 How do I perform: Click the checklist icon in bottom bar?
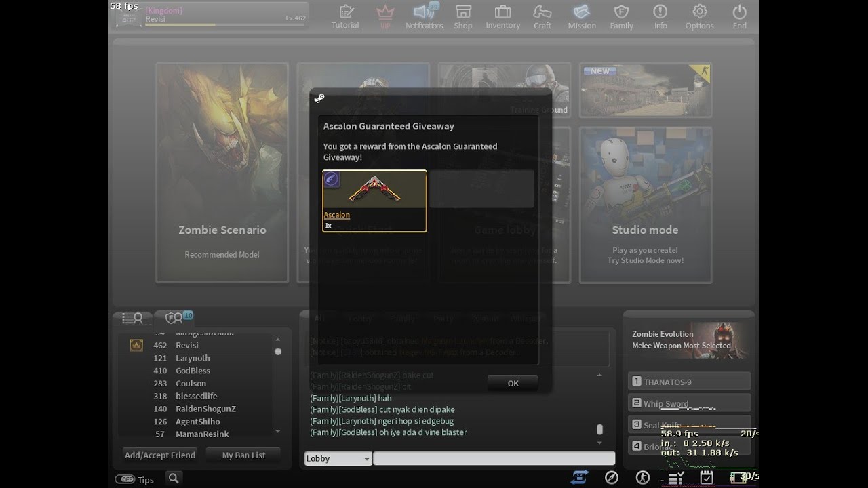(675, 479)
